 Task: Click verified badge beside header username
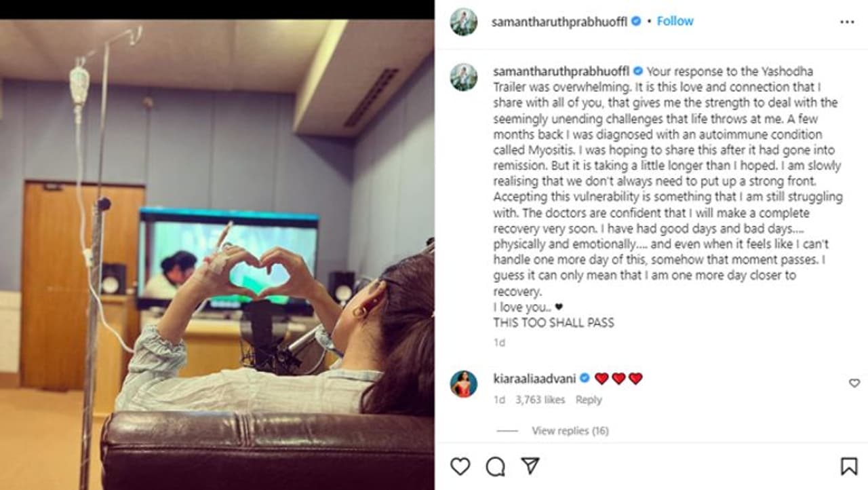[x=637, y=21]
